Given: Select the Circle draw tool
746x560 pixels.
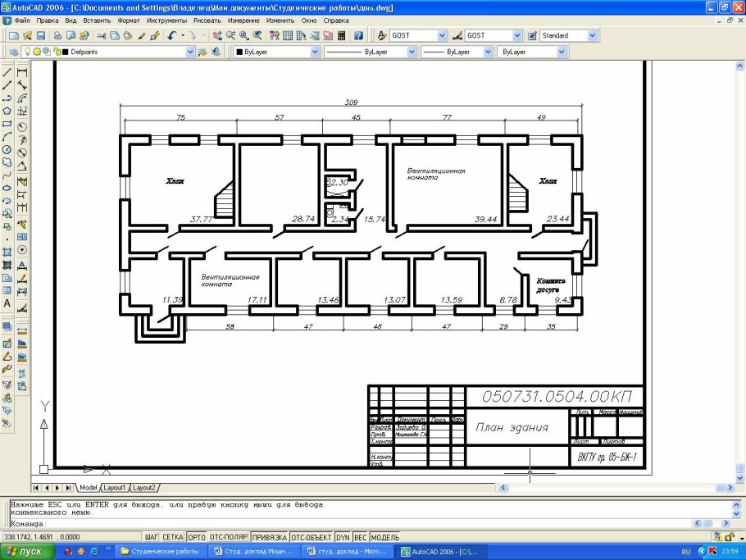Looking at the screenshot, I should click(x=7, y=150).
